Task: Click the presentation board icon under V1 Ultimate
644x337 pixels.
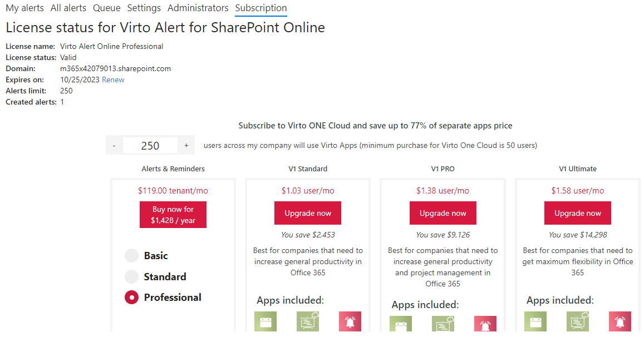Action: click(578, 322)
